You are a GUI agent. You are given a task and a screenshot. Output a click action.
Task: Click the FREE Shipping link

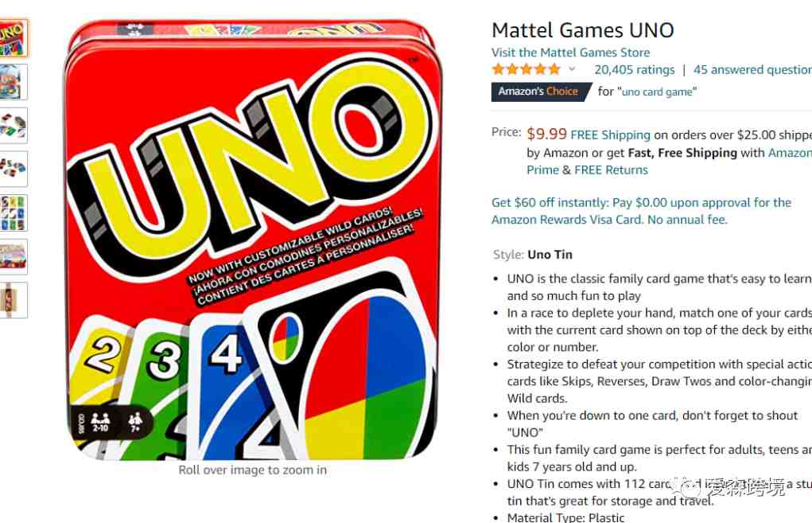point(610,135)
